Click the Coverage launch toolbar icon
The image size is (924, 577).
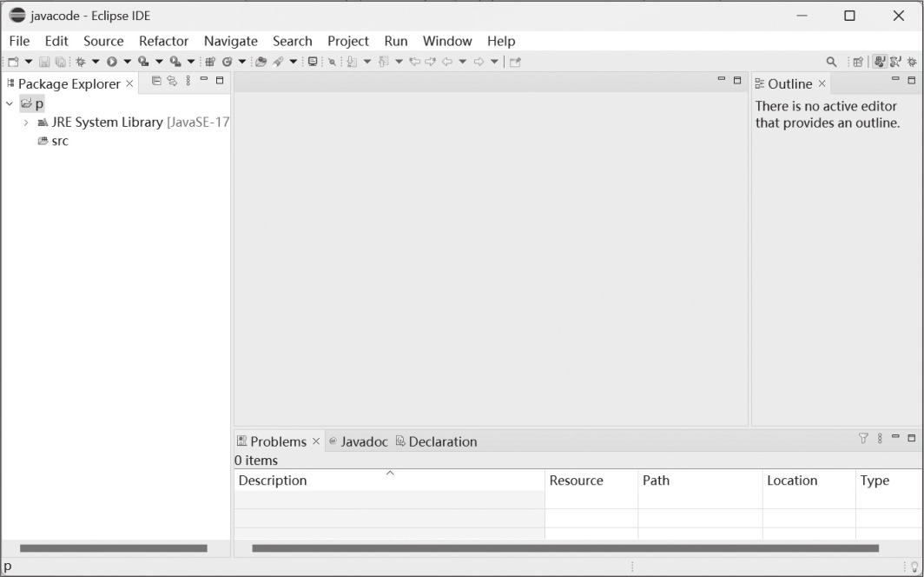[x=143, y=62]
